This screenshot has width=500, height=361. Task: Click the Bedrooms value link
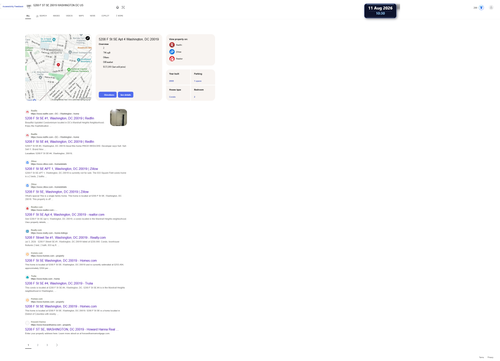195,97
